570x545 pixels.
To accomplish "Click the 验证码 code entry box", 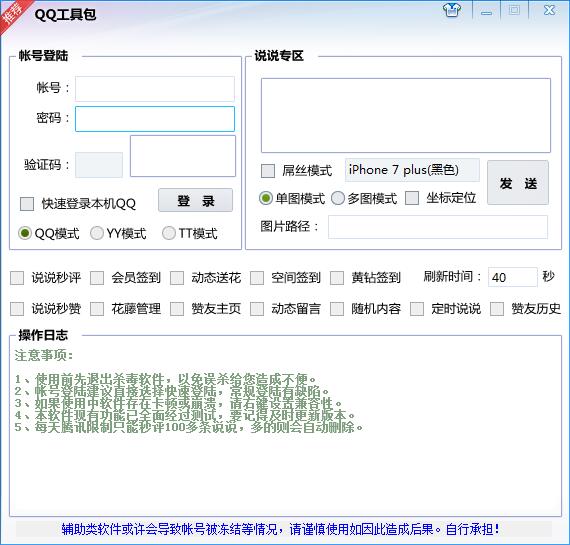I will coord(99,165).
